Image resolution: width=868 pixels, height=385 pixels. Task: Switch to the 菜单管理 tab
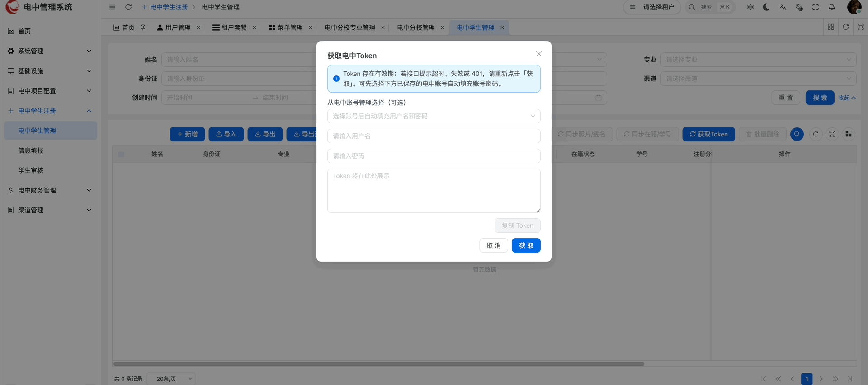[286, 28]
